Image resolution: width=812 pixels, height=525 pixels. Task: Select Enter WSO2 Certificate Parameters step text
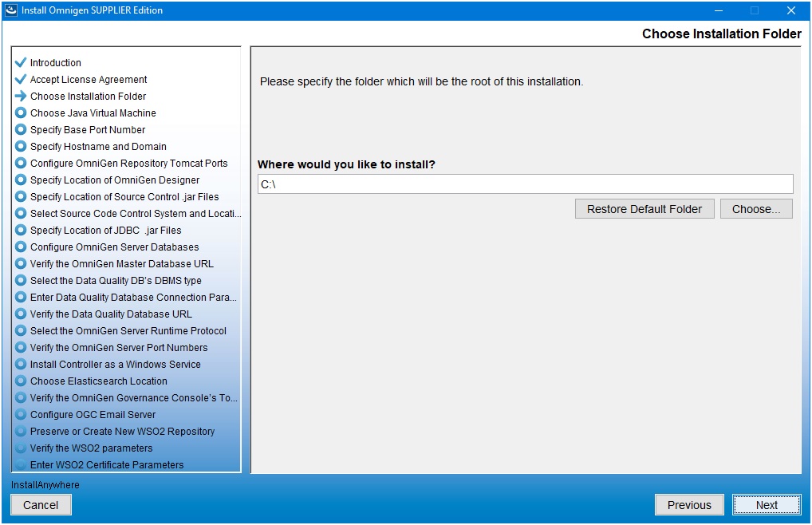pyautogui.click(x=107, y=464)
